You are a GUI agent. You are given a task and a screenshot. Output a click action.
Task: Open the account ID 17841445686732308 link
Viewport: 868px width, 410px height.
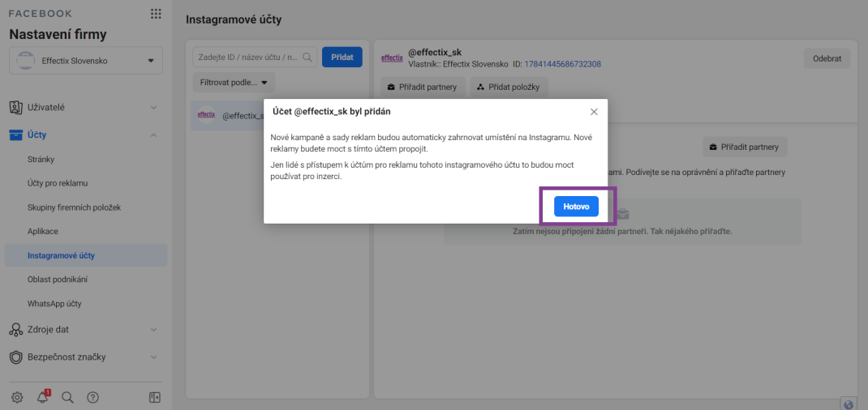[562, 64]
